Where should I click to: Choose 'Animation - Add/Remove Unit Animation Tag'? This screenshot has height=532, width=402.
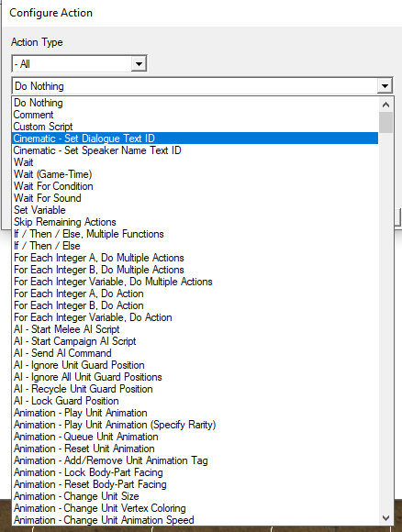195,460
